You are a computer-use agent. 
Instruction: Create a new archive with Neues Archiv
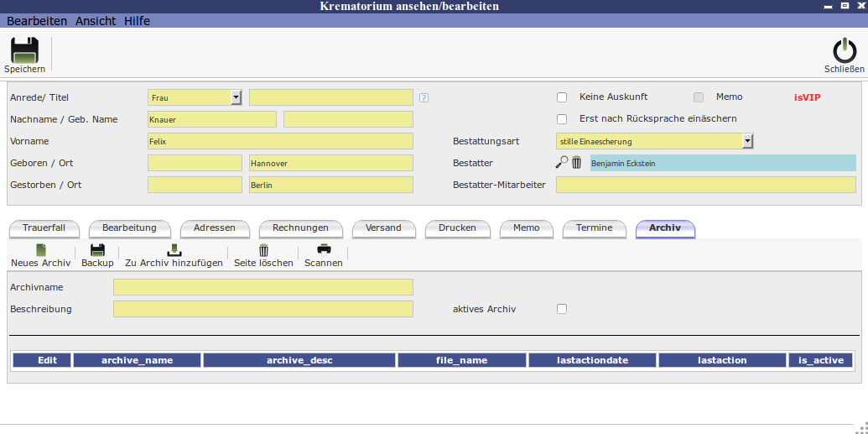point(40,250)
